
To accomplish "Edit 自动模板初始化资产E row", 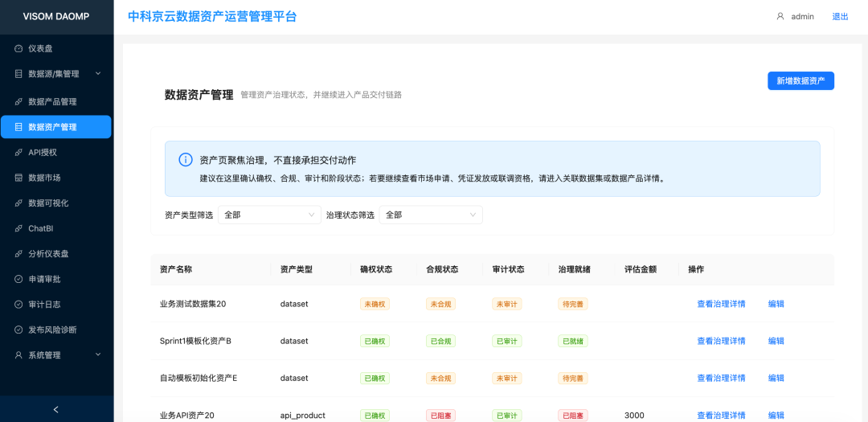I will pyautogui.click(x=776, y=378).
